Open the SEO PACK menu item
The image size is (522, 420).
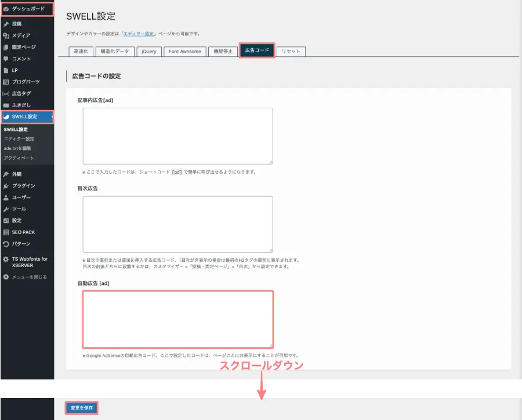coord(23,232)
